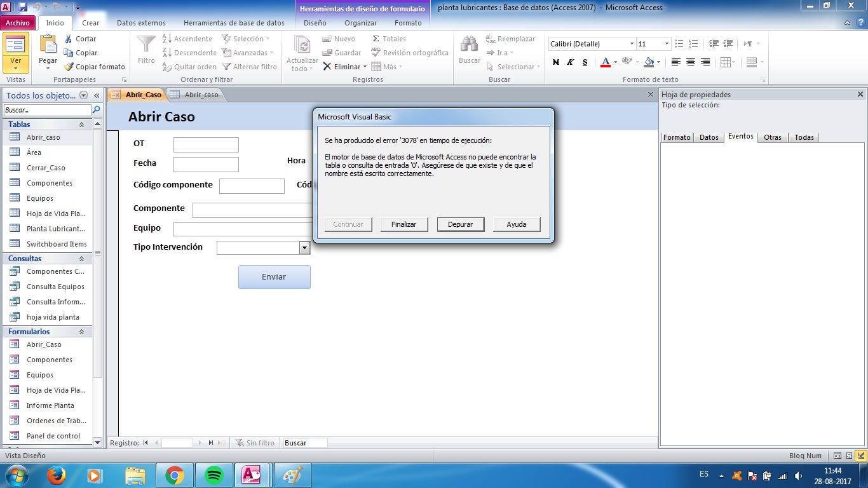Image resolution: width=868 pixels, height=488 pixels.
Task: Click Quitar orden in the ribbon
Action: coord(189,67)
